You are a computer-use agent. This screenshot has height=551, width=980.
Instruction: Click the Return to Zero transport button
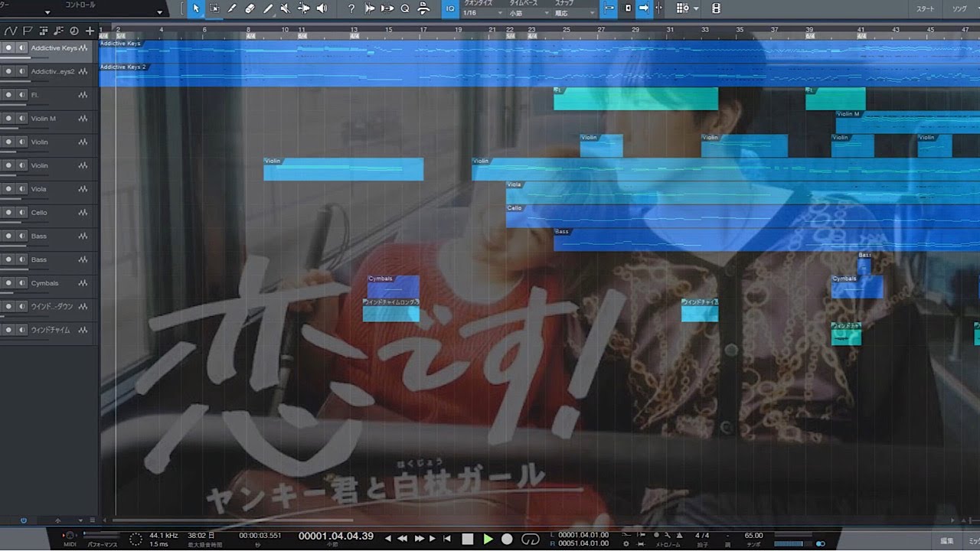[x=446, y=539]
